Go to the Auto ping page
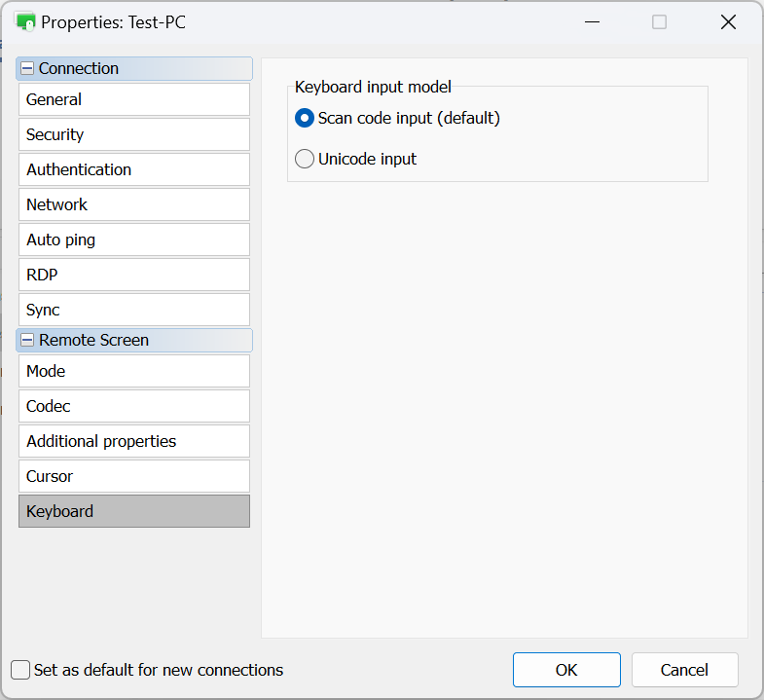 point(134,239)
